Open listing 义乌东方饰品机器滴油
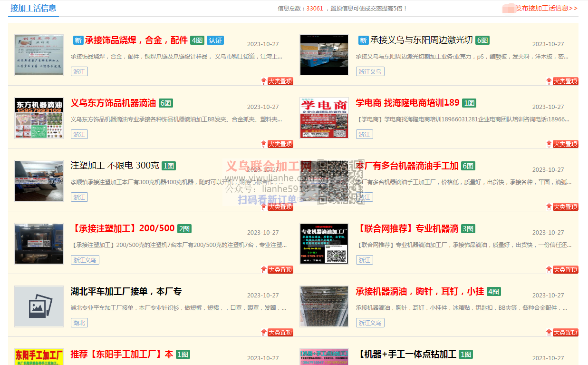The width and height of the screenshot is (588, 365). (113, 103)
